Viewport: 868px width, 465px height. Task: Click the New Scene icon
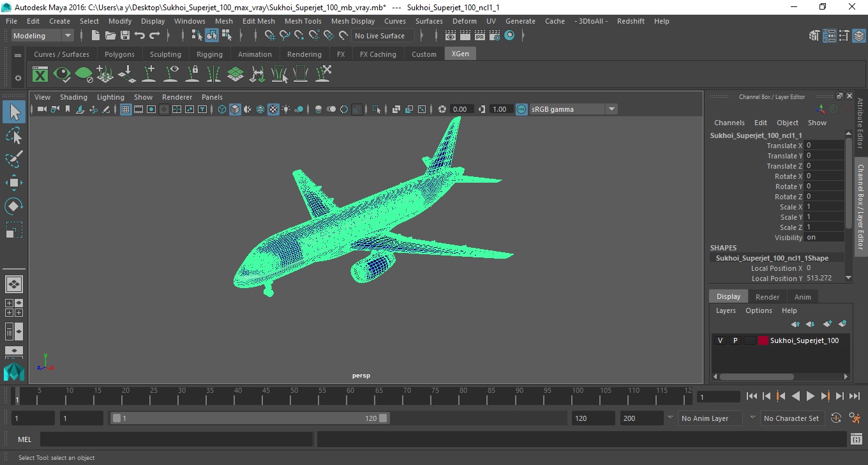coord(96,36)
